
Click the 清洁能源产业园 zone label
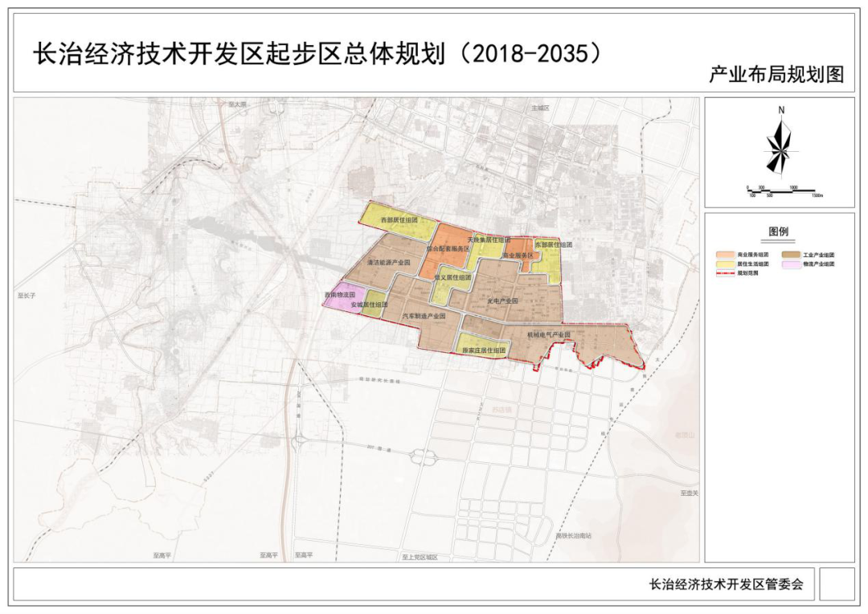coord(389,263)
